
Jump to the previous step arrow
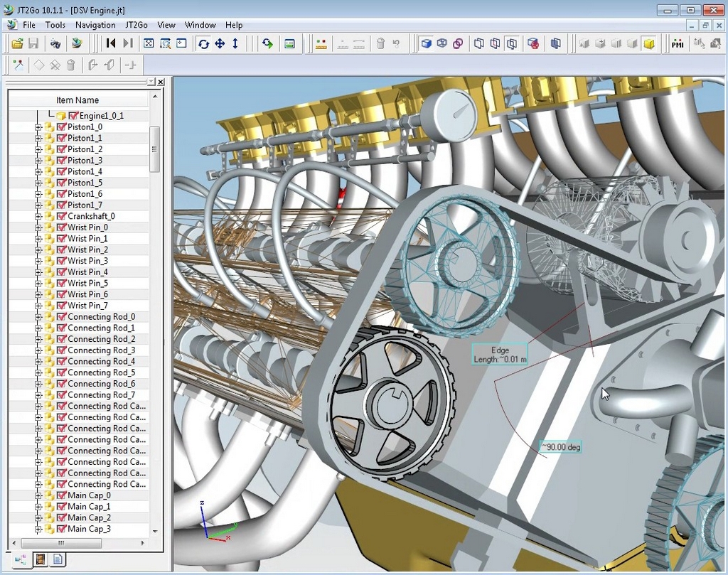[x=111, y=43]
